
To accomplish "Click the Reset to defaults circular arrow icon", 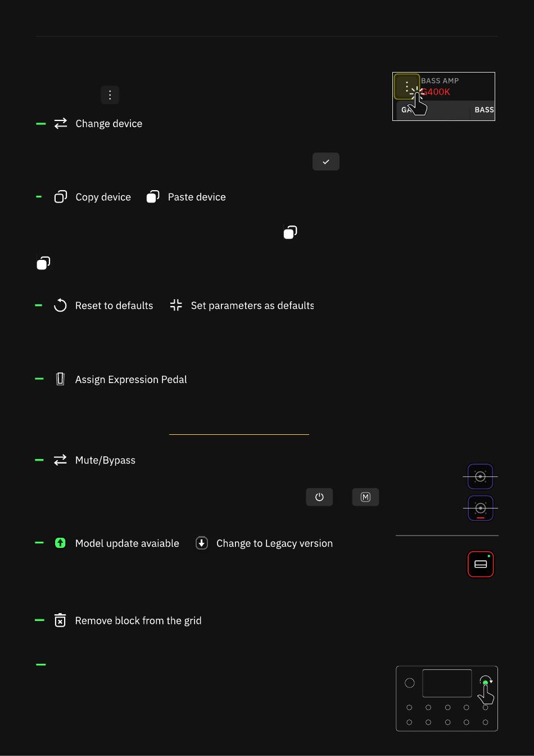I will click(60, 305).
